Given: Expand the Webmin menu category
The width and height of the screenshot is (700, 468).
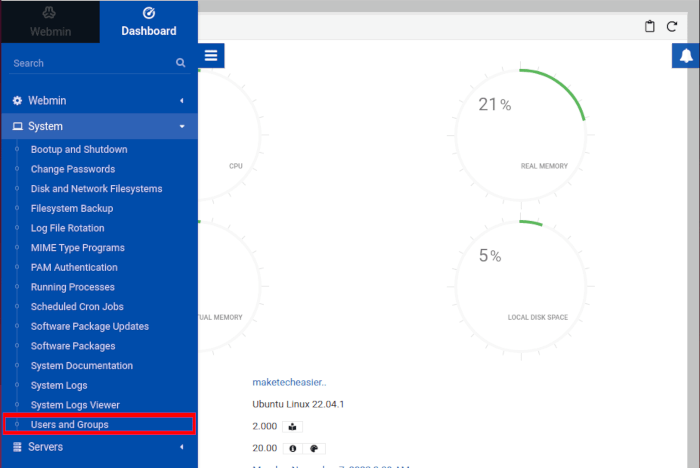Looking at the screenshot, I should point(100,100).
